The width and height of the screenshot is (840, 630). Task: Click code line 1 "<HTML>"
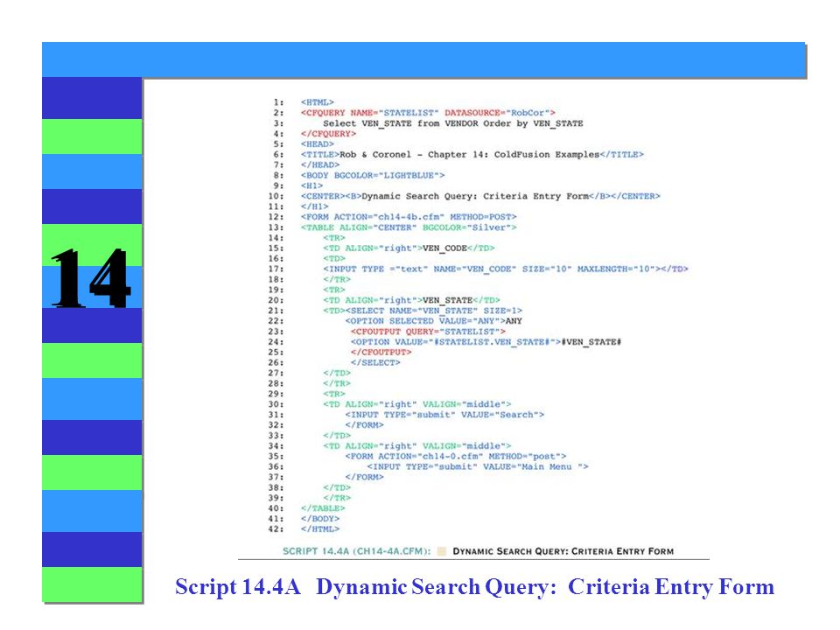point(317,101)
